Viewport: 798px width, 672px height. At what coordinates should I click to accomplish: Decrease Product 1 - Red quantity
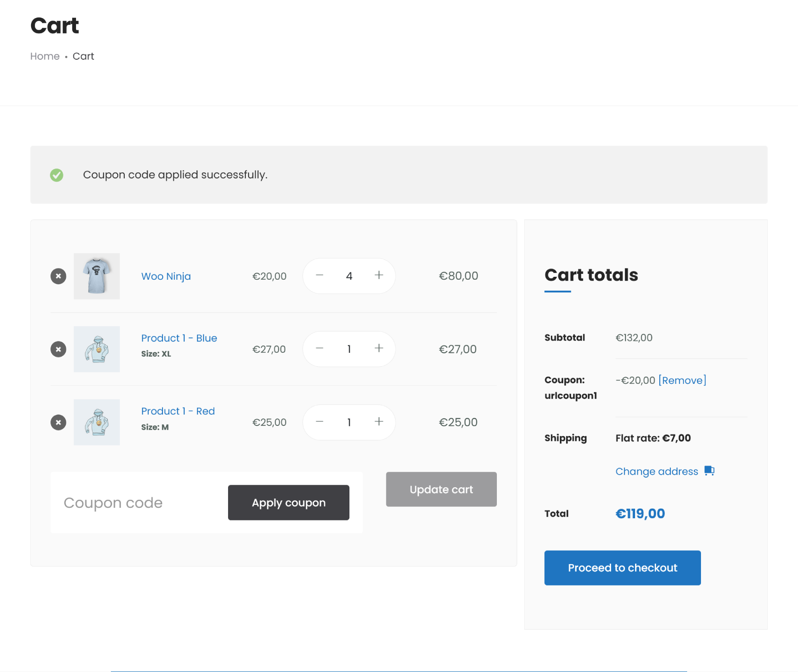[320, 422]
